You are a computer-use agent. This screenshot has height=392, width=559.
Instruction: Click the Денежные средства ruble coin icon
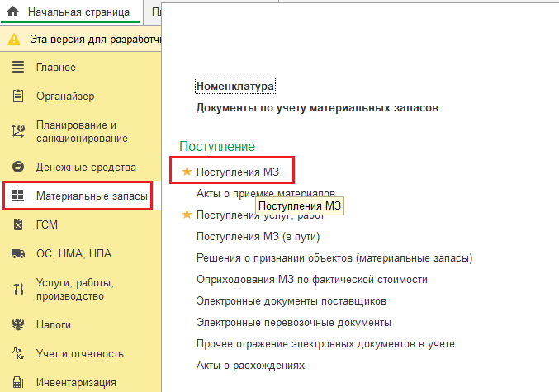tap(18, 167)
